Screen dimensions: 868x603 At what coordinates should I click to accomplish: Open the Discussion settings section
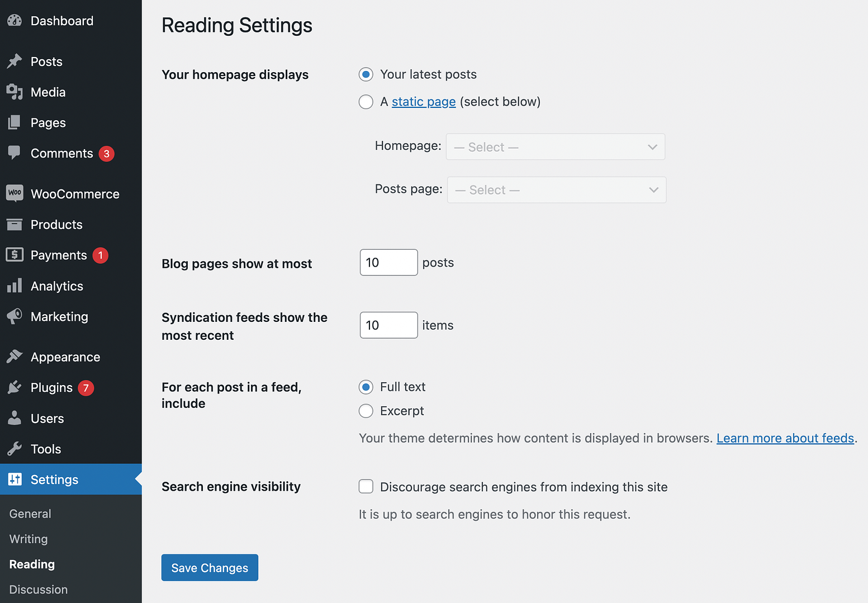click(38, 589)
